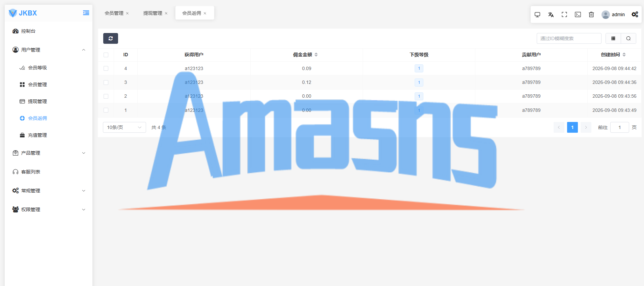Click the trash clear-cache icon

coord(591,14)
